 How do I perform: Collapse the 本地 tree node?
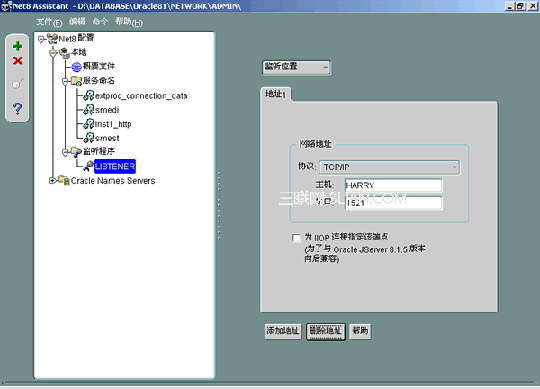[53, 53]
